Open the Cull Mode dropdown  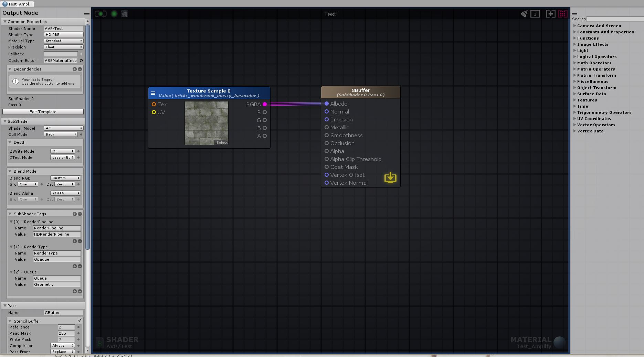[61, 134]
